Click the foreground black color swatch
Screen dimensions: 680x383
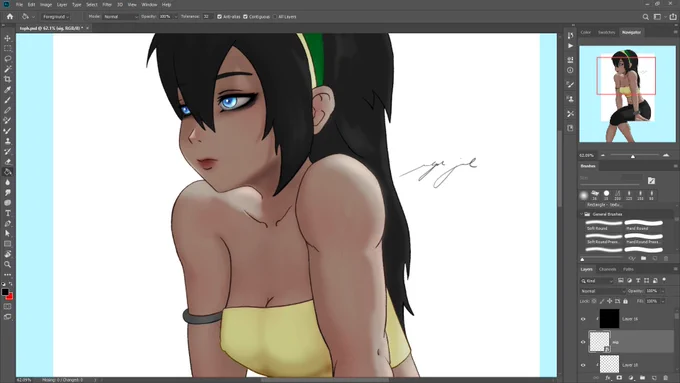pos(5,292)
